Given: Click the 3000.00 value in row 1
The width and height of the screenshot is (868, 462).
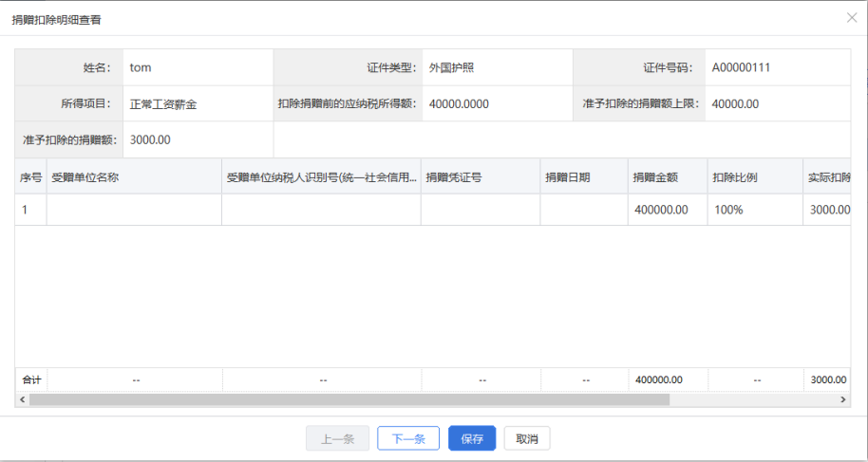Looking at the screenshot, I should pyautogui.click(x=830, y=210).
